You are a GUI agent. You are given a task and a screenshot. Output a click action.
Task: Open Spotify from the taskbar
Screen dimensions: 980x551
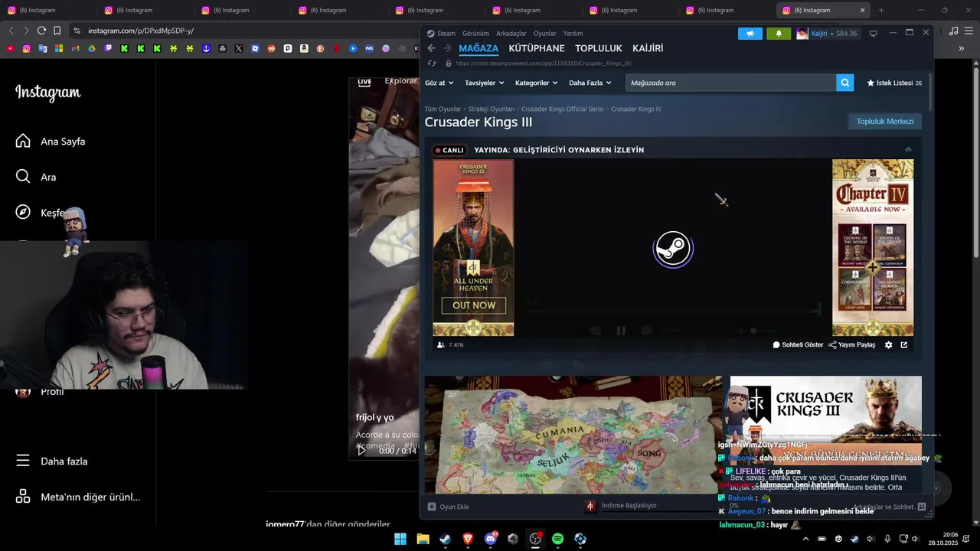[557, 539]
